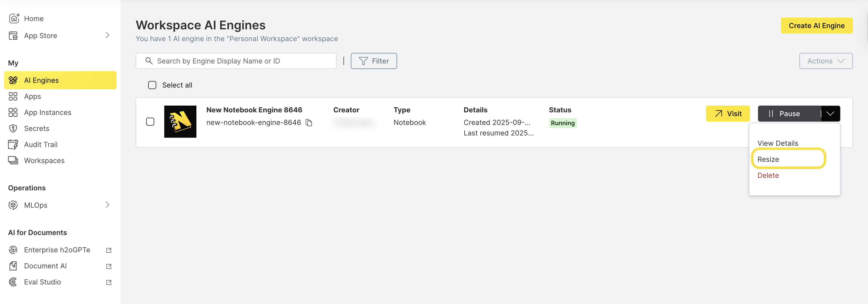
Task: Click the Create AI Engine button
Action: (x=817, y=25)
